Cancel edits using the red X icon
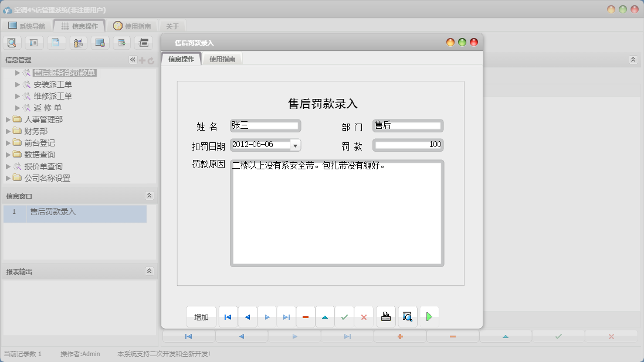Image resolution: width=644 pixels, height=362 pixels. click(x=364, y=316)
